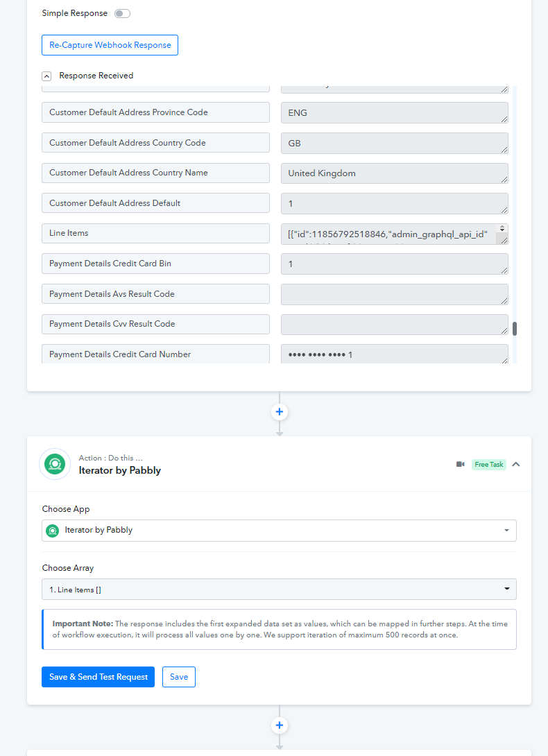The image size is (548, 756).
Task: Open the video tutorial camera icon
Action: coord(461,464)
